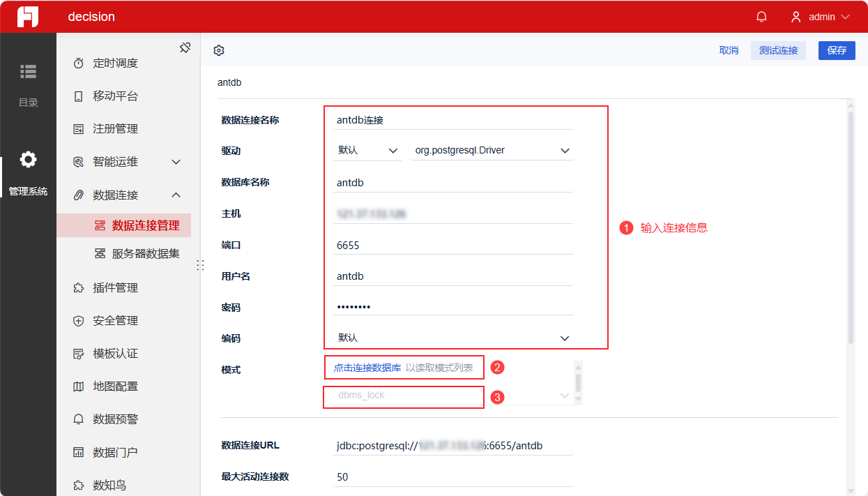The width and height of the screenshot is (868, 496).
Task: Focus the 最大活动连接数 field
Action: coord(453,477)
